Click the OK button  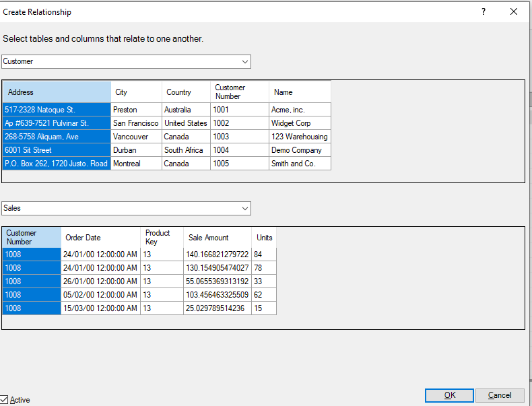point(449,395)
